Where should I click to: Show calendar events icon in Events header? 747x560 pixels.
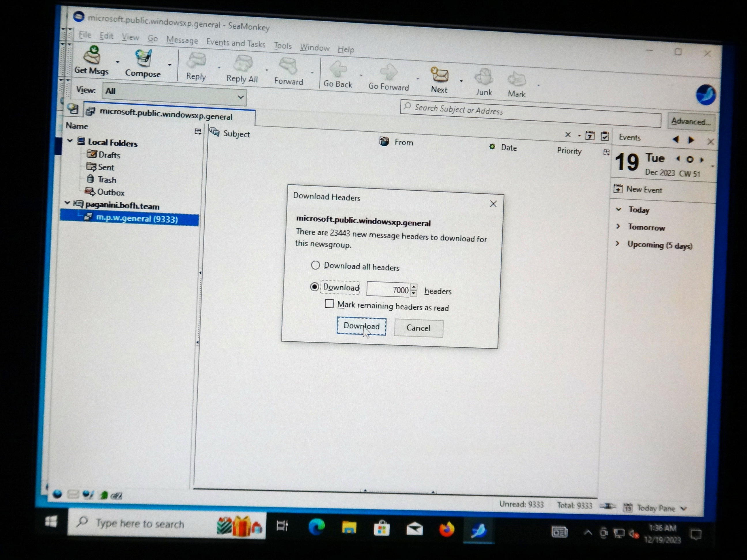point(590,135)
